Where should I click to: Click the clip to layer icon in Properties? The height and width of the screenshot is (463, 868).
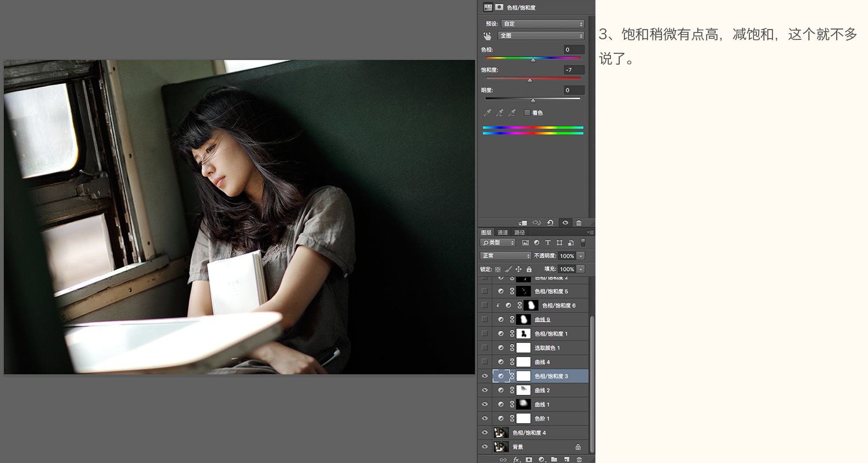[523, 223]
